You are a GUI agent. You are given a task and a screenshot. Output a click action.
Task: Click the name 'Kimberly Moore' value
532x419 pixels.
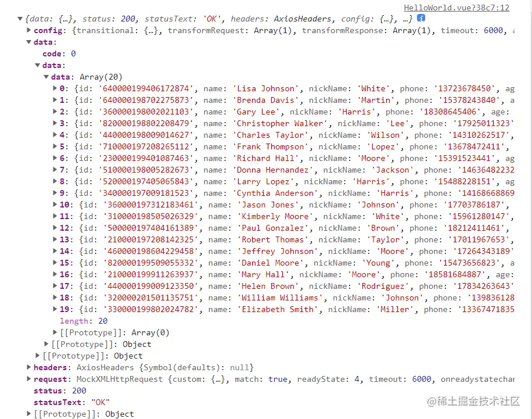click(x=275, y=216)
